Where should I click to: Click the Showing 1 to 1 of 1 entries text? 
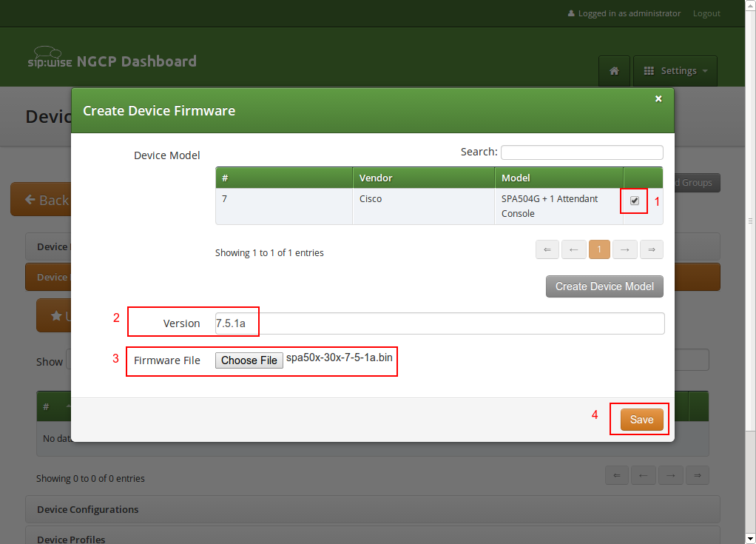[269, 252]
